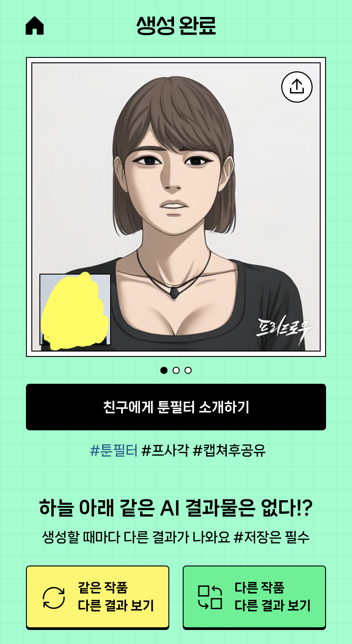Image resolution: width=352 pixels, height=644 pixels.
Task: Tap 다른 작품 다른 결과 보기 button
Action: tap(254, 597)
